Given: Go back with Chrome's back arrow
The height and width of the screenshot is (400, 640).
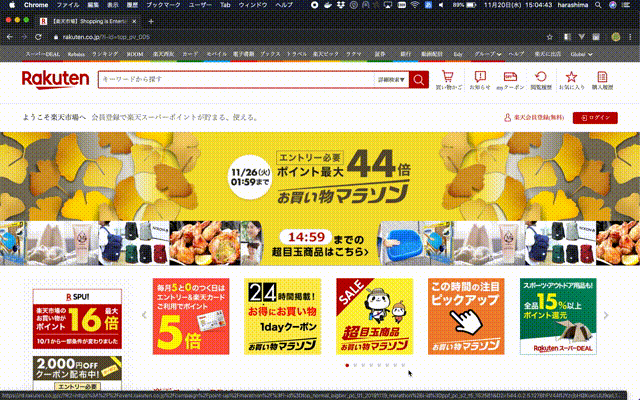Looking at the screenshot, I should [x=10, y=37].
